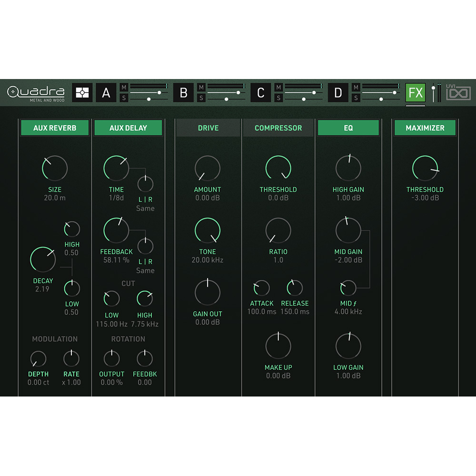
Task: Select layer B icon
Action: coord(183,92)
